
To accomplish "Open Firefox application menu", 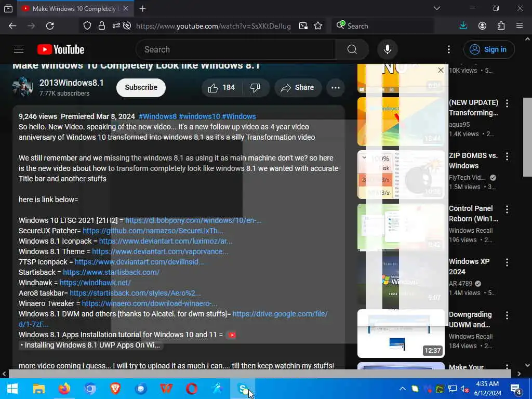I will point(520,26).
